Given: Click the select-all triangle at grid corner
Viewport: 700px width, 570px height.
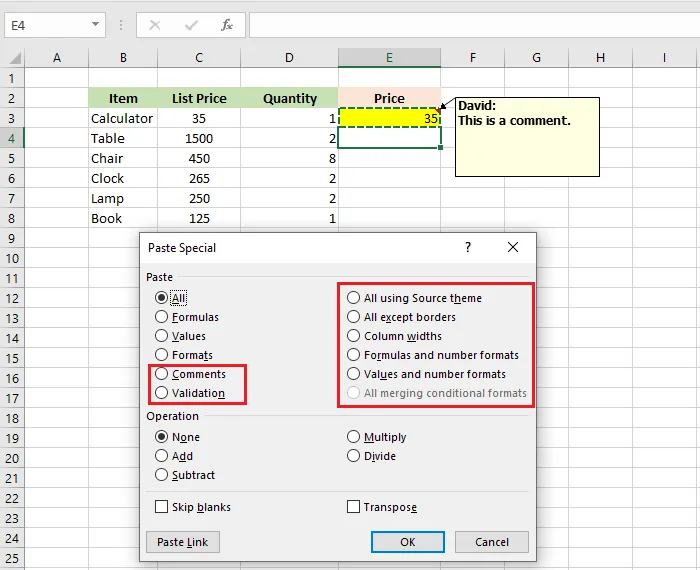Looking at the screenshot, I should click(15, 58).
